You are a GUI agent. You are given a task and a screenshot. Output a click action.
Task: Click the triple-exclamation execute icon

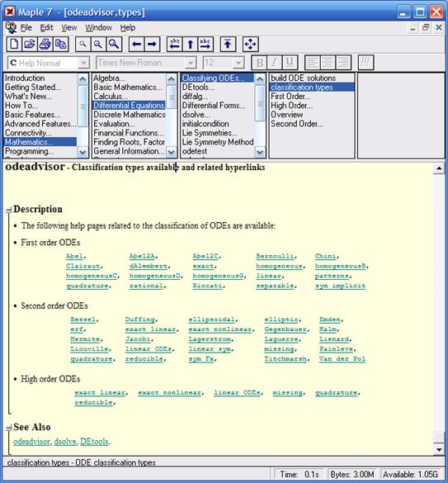coord(365,63)
